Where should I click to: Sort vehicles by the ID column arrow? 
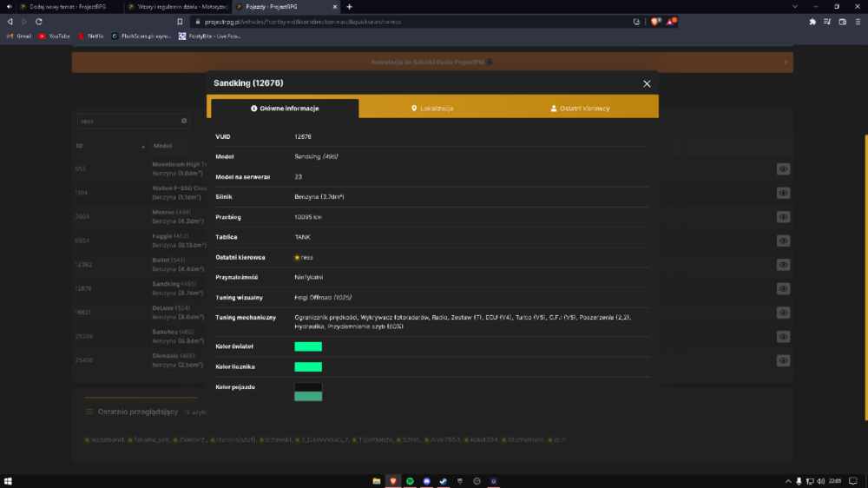coord(143,146)
